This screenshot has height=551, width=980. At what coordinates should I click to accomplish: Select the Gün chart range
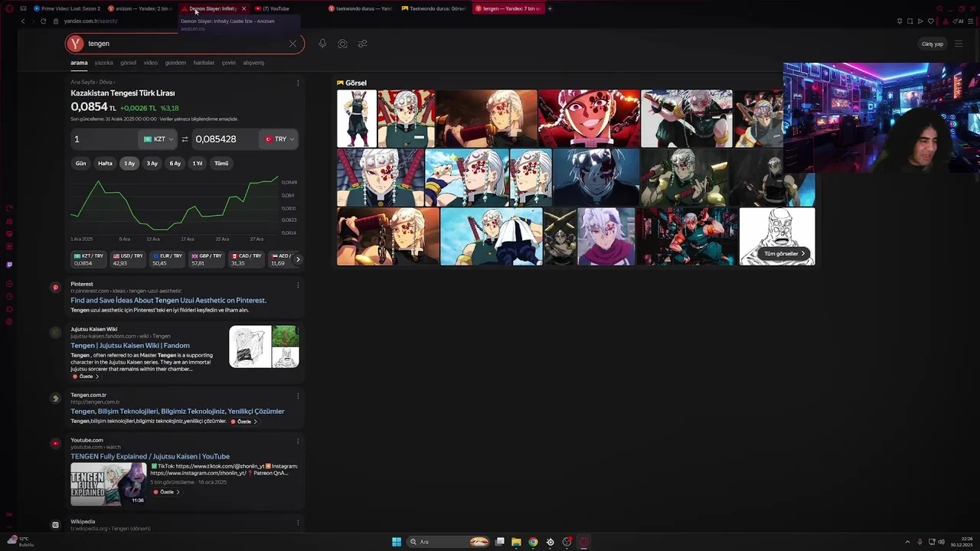click(80, 163)
